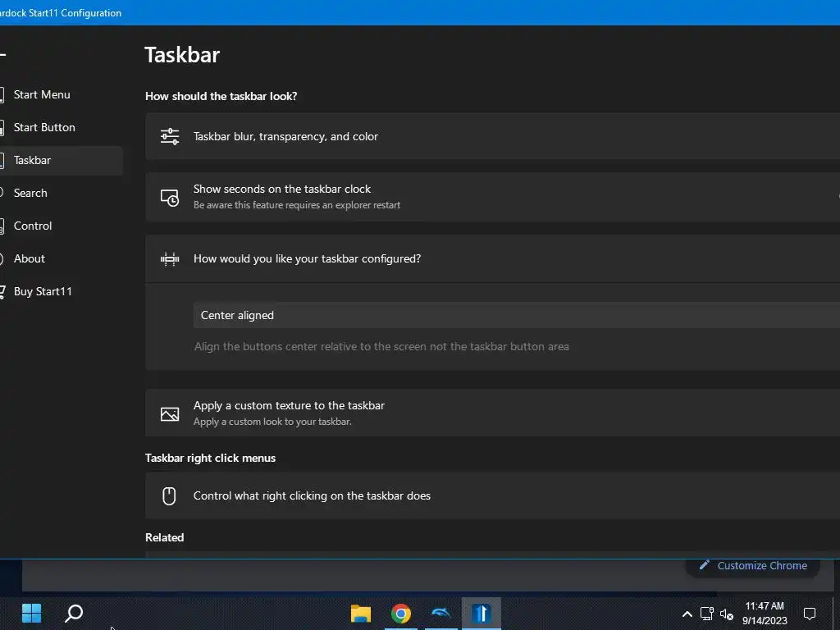Go to the Search settings section
This screenshot has width=840, height=630.
pos(30,193)
